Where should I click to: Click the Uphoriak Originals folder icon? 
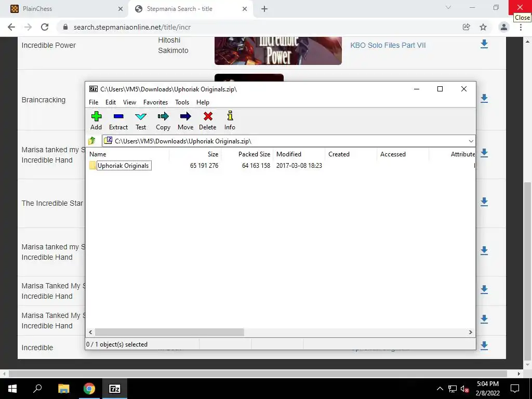(x=92, y=166)
